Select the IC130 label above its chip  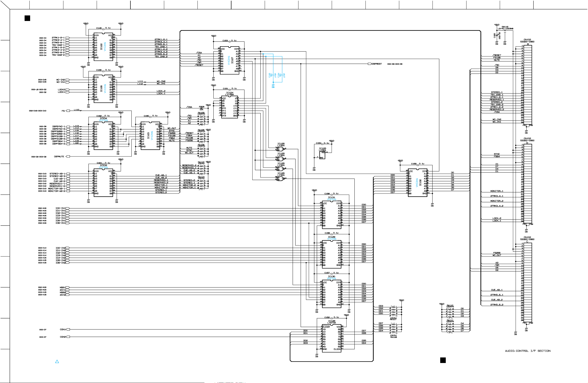(x=331, y=276)
